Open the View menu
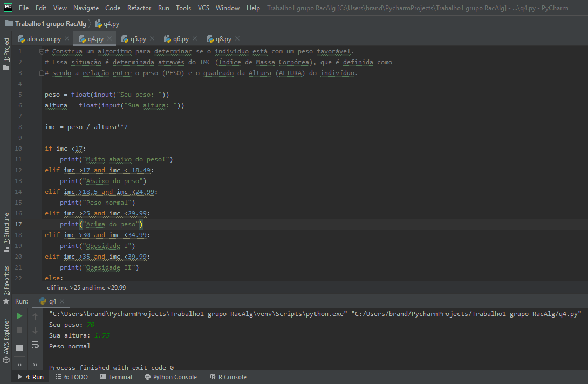This screenshot has height=384, width=588. pos(60,8)
